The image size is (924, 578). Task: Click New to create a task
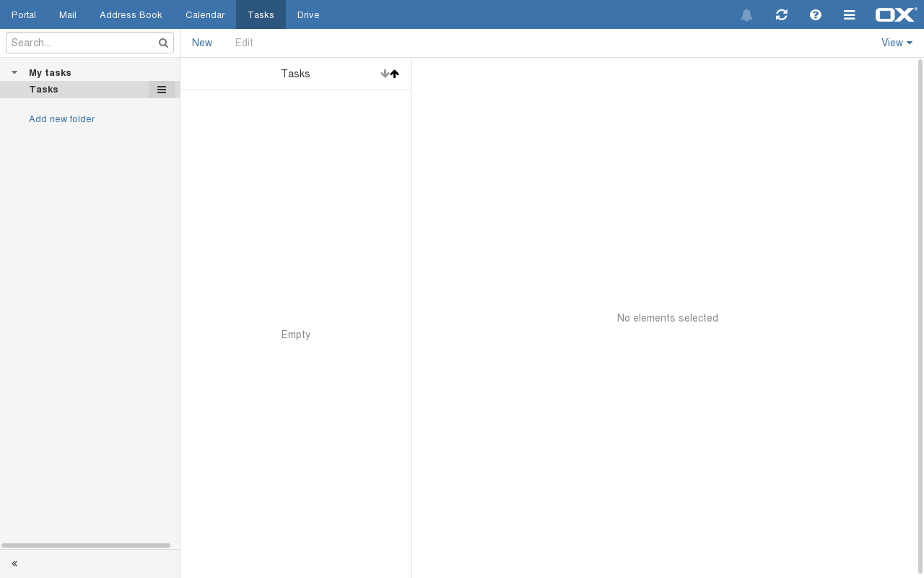coord(202,43)
